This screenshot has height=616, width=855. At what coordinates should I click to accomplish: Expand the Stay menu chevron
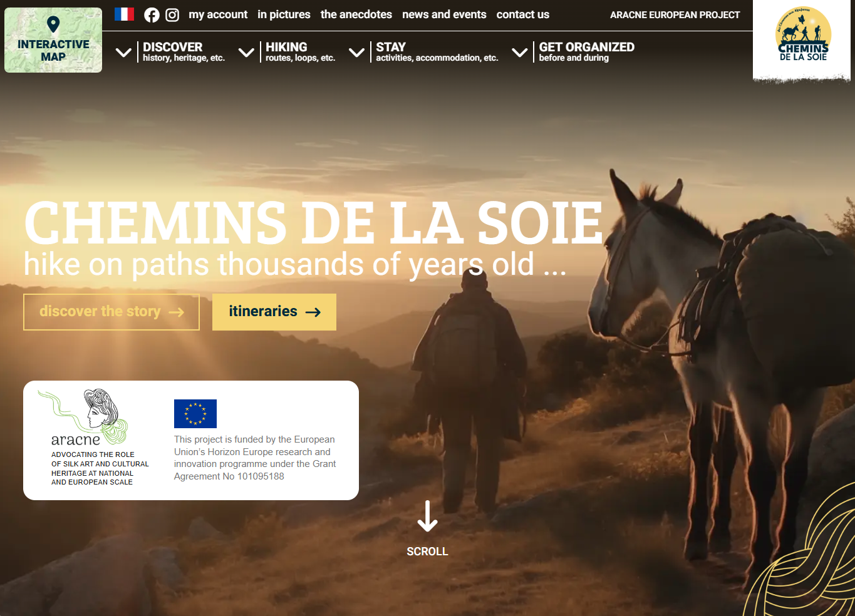pyautogui.click(x=357, y=53)
